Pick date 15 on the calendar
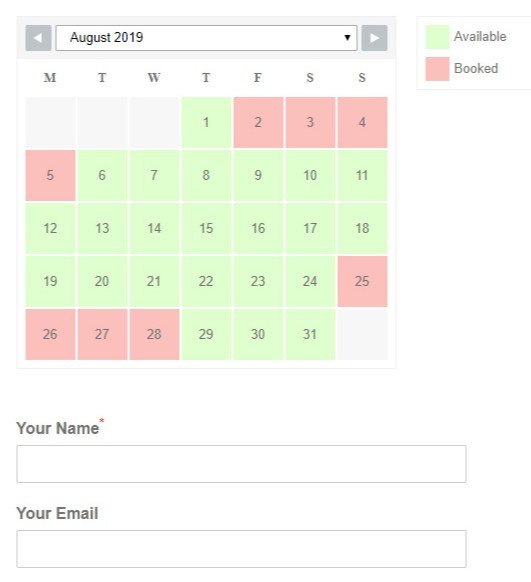 (x=206, y=229)
